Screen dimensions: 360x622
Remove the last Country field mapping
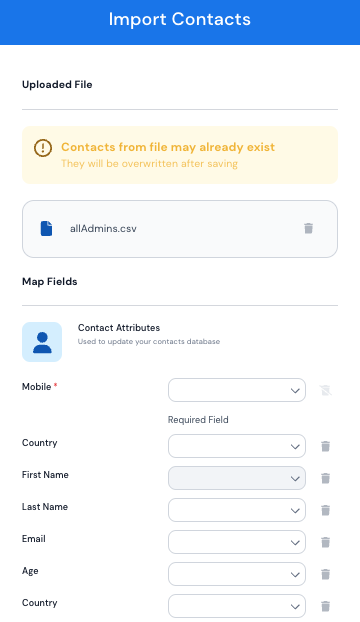coord(326,607)
